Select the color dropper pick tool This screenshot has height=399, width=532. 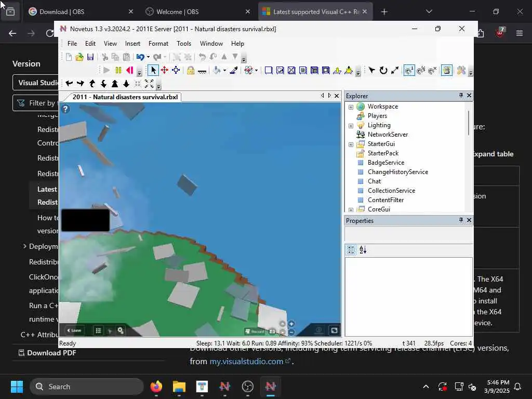click(x=233, y=70)
